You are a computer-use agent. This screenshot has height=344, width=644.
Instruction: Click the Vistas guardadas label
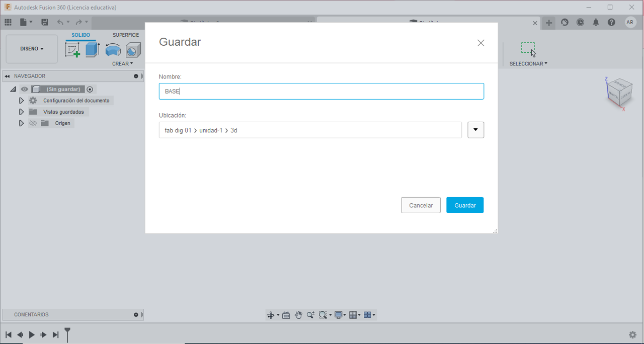pos(63,112)
